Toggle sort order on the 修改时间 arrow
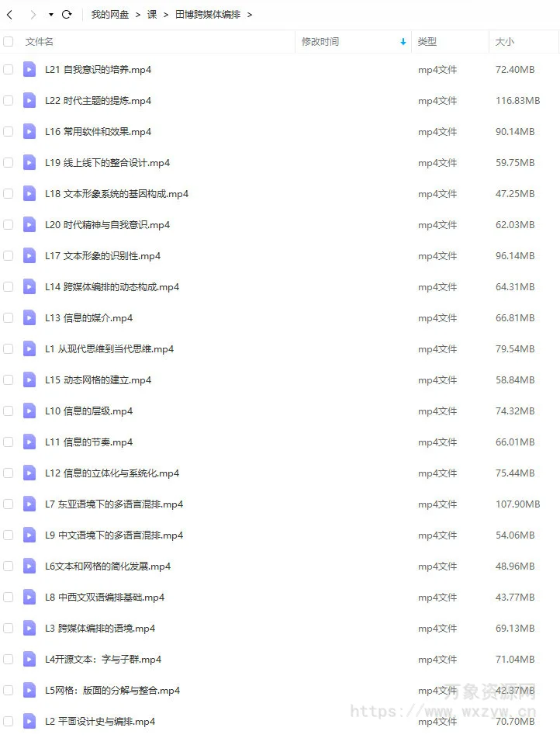 pyautogui.click(x=403, y=42)
